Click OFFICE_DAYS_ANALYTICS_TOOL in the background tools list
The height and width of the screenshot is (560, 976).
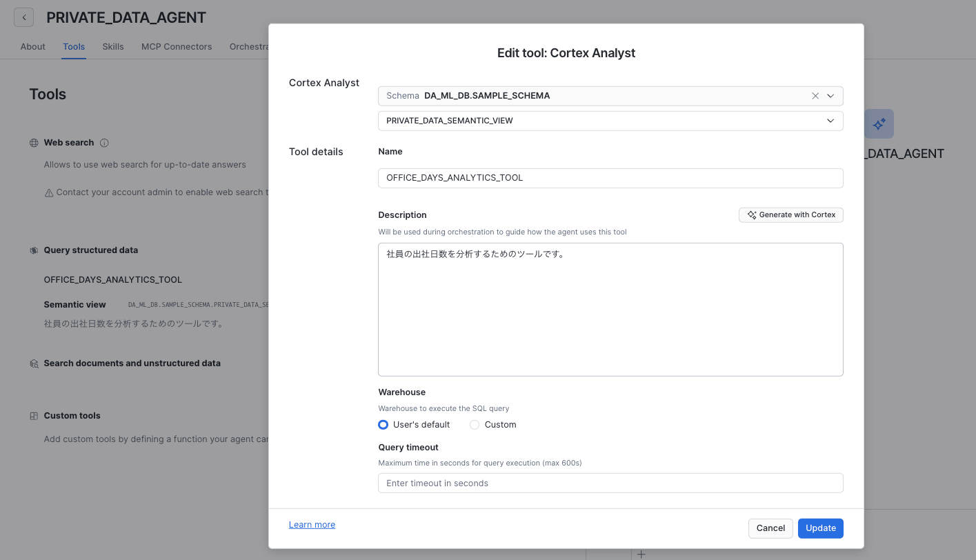tap(113, 280)
